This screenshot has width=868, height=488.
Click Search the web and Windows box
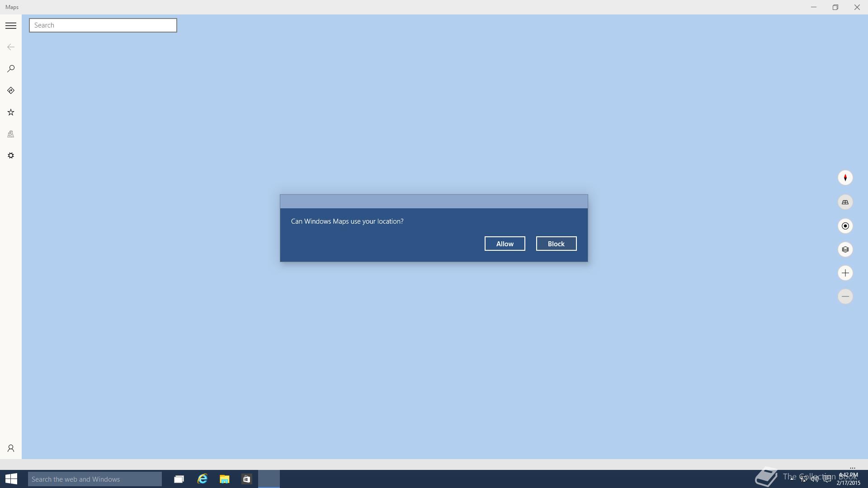95,479
